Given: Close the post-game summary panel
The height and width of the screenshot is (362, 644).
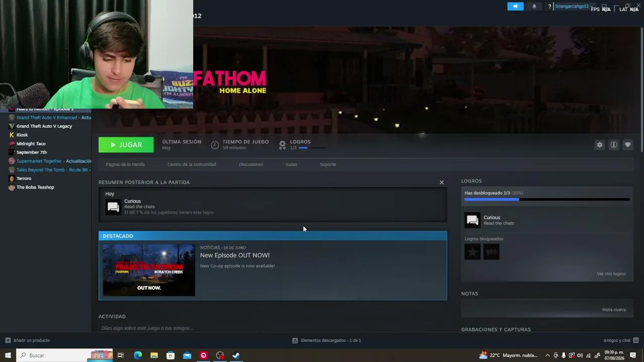Looking at the screenshot, I should click(x=442, y=182).
